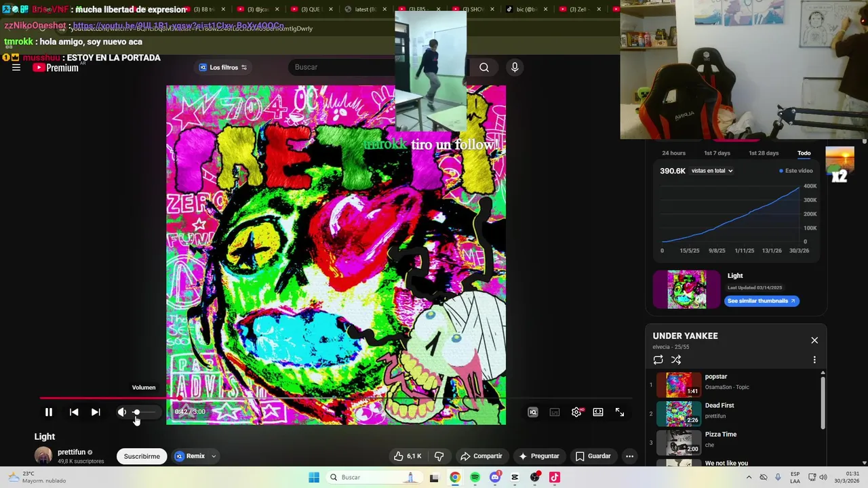
Task: Start voice search with the microphone
Action: (x=515, y=67)
